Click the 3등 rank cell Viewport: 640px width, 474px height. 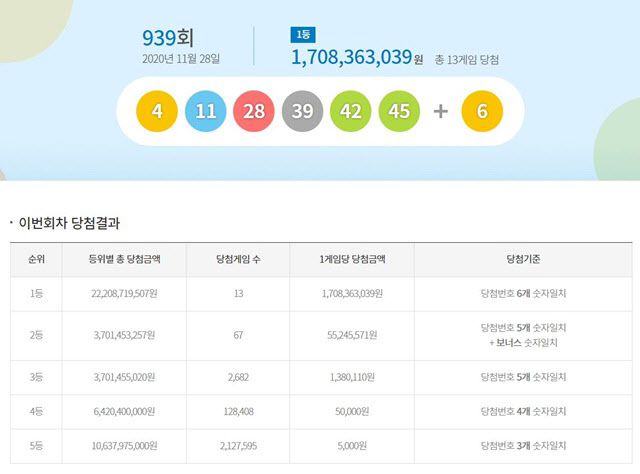(x=36, y=377)
